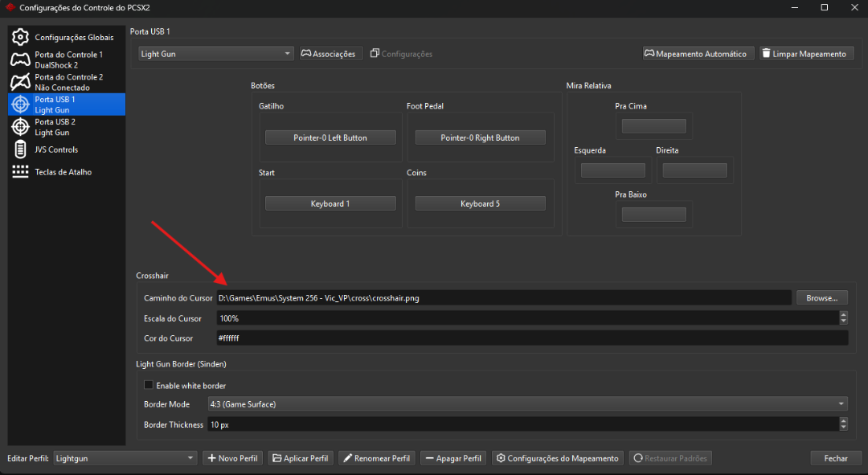Set the Pra Baixo relative aim binding

coord(653,215)
